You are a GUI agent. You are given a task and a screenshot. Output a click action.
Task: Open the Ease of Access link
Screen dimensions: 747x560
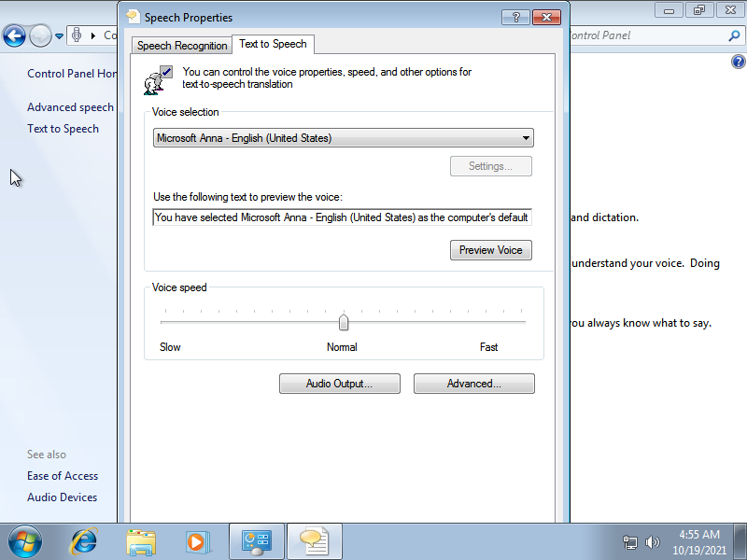point(63,476)
